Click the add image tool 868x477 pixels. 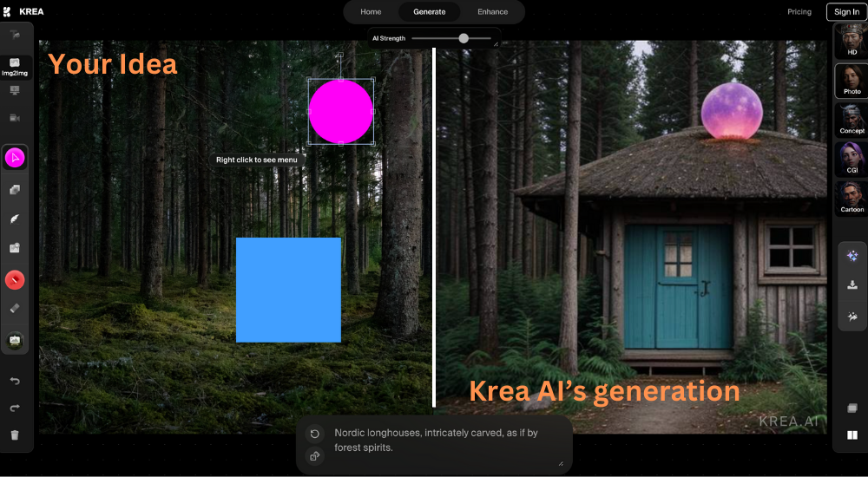tap(15, 248)
